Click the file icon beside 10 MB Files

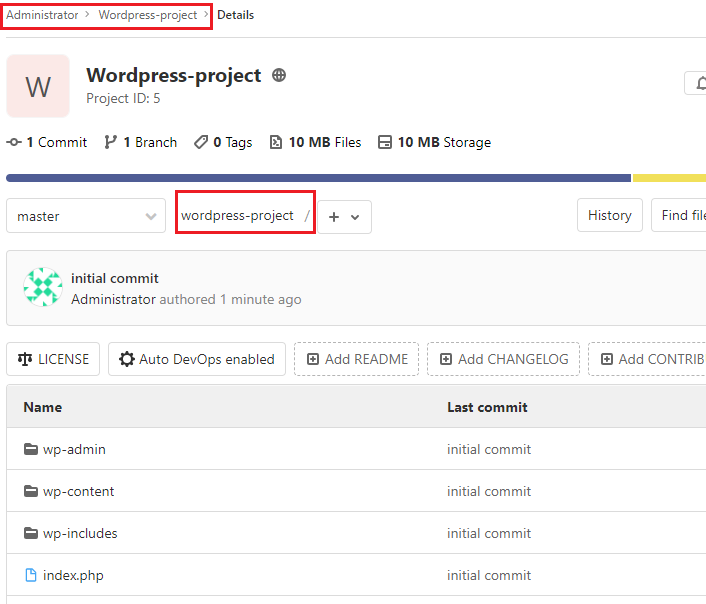click(x=276, y=142)
